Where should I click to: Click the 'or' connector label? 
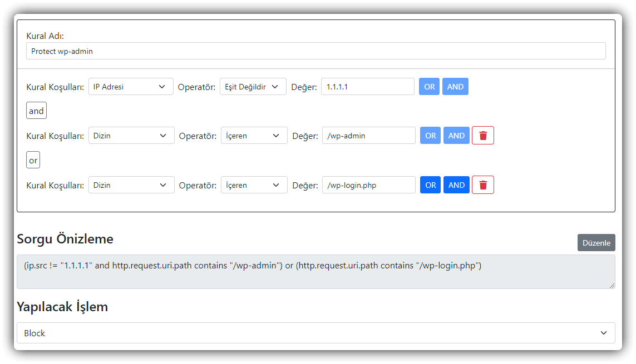click(x=33, y=160)
